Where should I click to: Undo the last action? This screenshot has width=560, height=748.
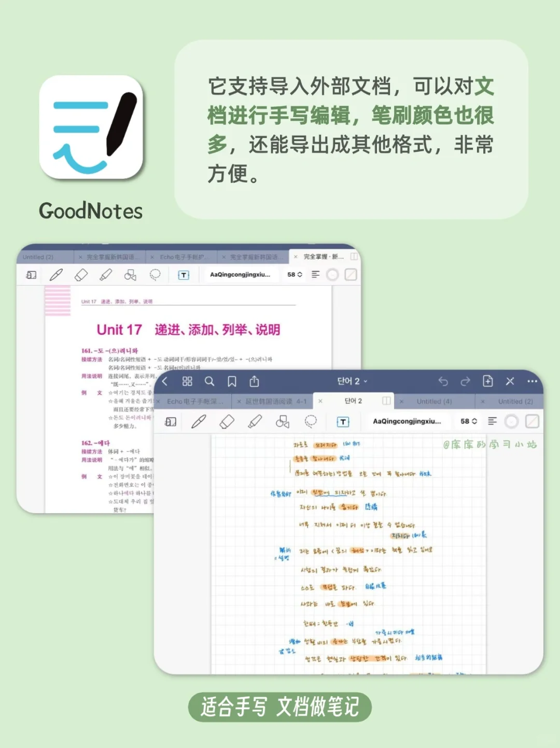[x=444, y=381]
